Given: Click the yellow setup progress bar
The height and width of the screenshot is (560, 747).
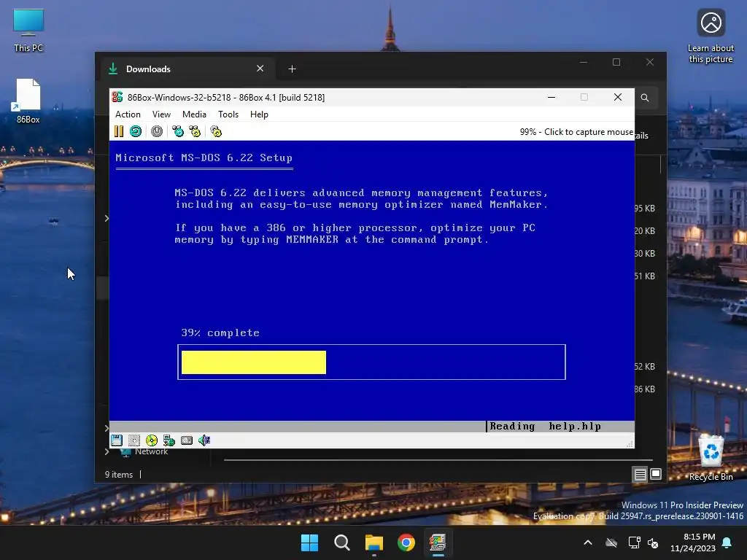Looking at the screenshot, I should click(x=254, y=362).
